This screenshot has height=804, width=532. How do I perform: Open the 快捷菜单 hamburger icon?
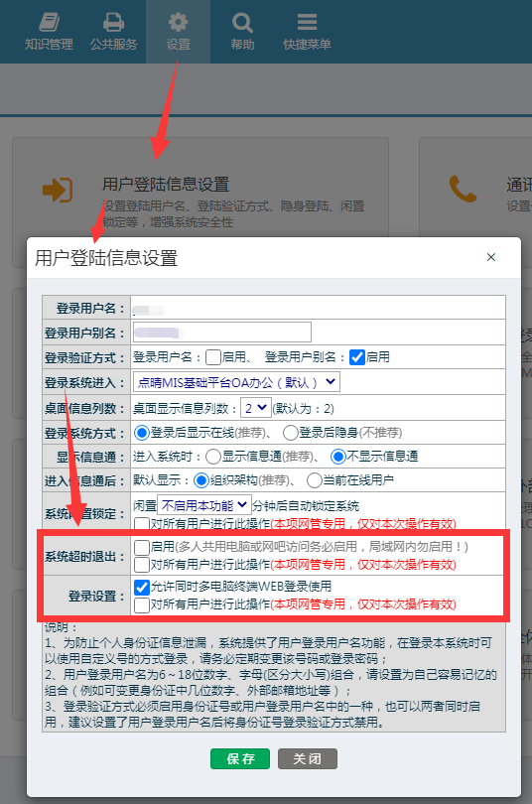(x=307, y=22)
